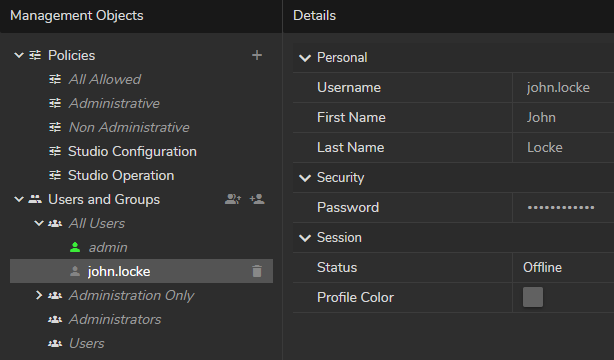Image resolution: width=614 pixels, height=360 pixels.
Task: Collapse the Policies tree node
Action: 19,55
